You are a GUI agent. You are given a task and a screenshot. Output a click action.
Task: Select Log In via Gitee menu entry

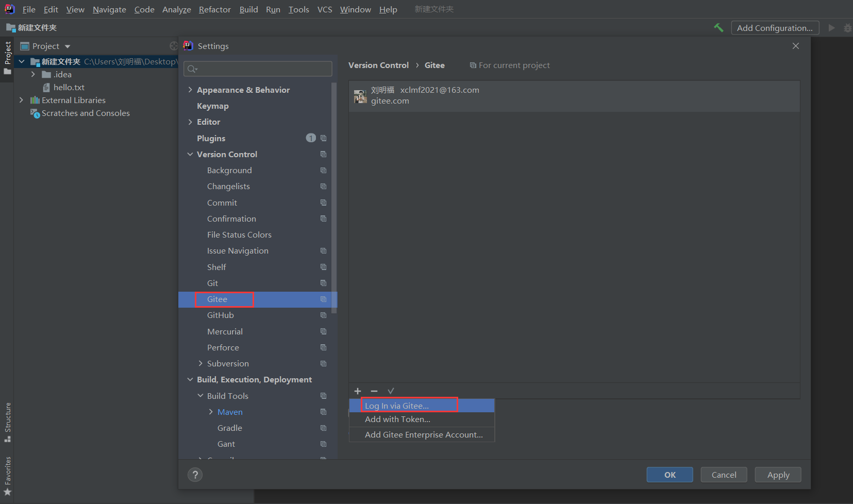[422, 406]
